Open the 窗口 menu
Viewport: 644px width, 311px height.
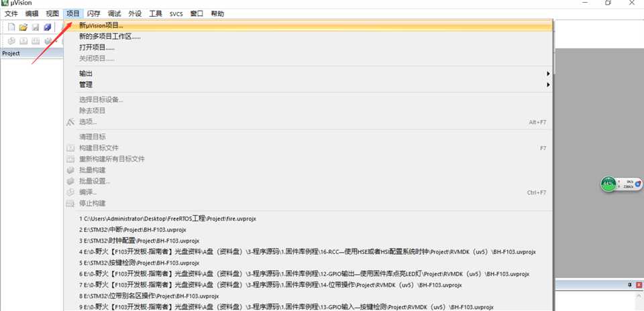(197, 13)
